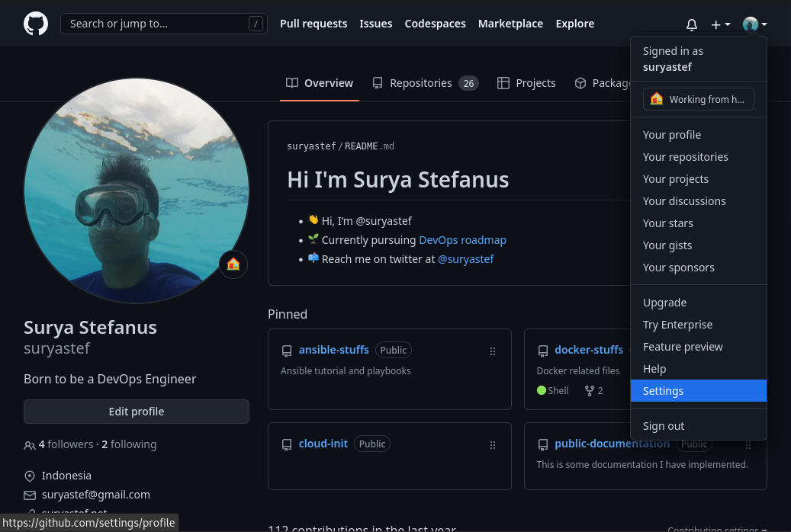791x532 pixels.
Task: Open Settings from the user menu
Action: point(699,391)
